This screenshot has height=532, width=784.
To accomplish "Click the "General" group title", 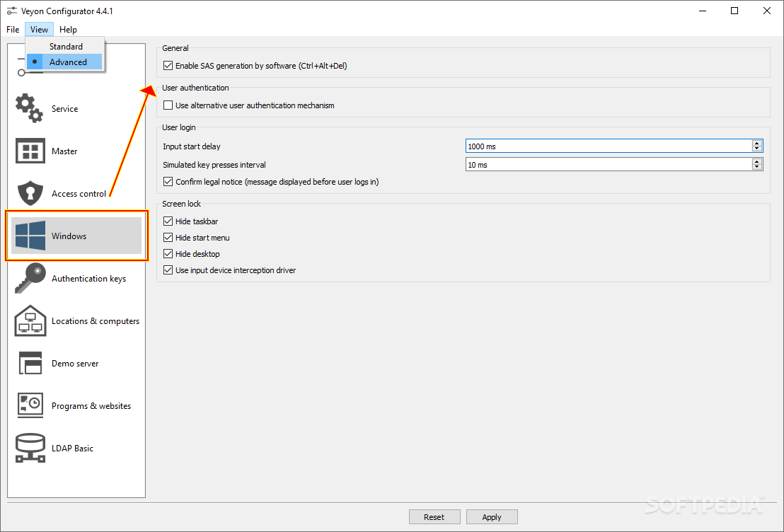I will [x=175, y=48].
